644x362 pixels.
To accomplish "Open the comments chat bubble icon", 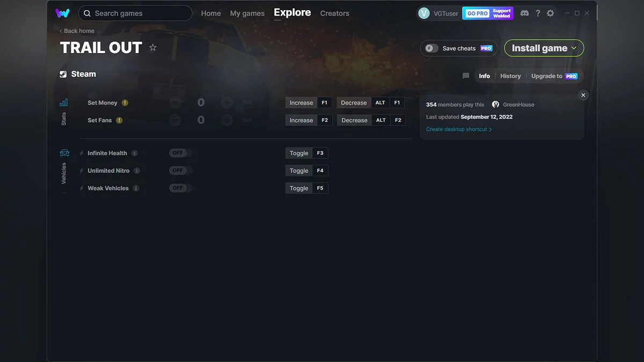I will tap(466, 76).
